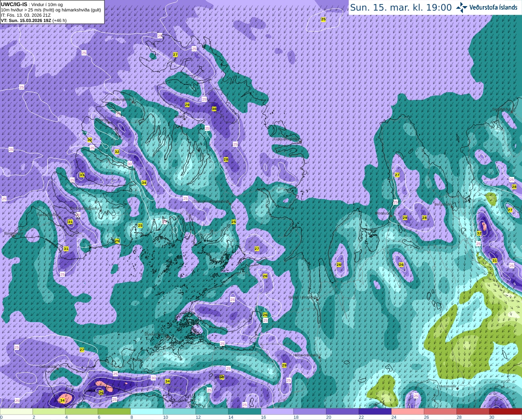This screenshot has height=420, width=522.
Task: Select the "IT: Fös. 13. 03. 2026 21Z" line
Action: point(26,15)
